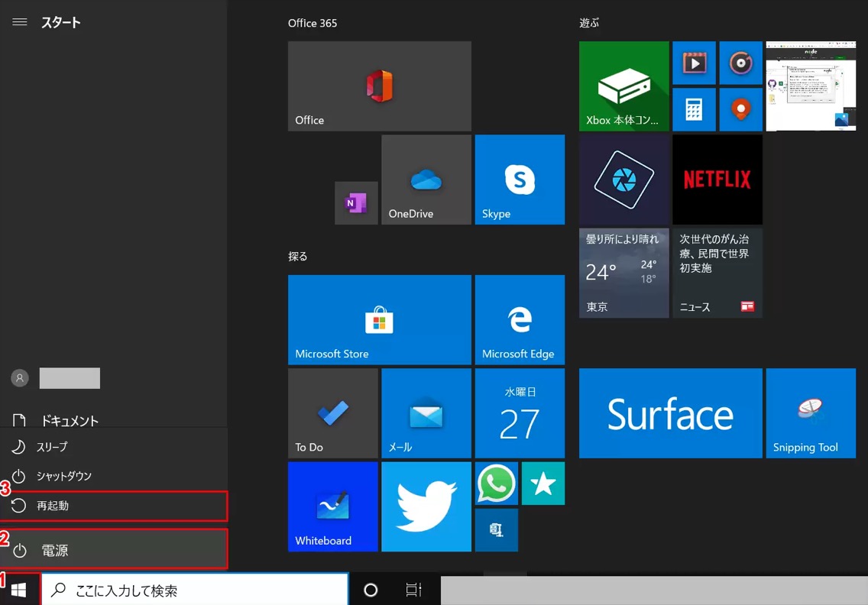Launch Skype from its tile
The height and width of the screenshot is (605, 868).
[520, 180]
